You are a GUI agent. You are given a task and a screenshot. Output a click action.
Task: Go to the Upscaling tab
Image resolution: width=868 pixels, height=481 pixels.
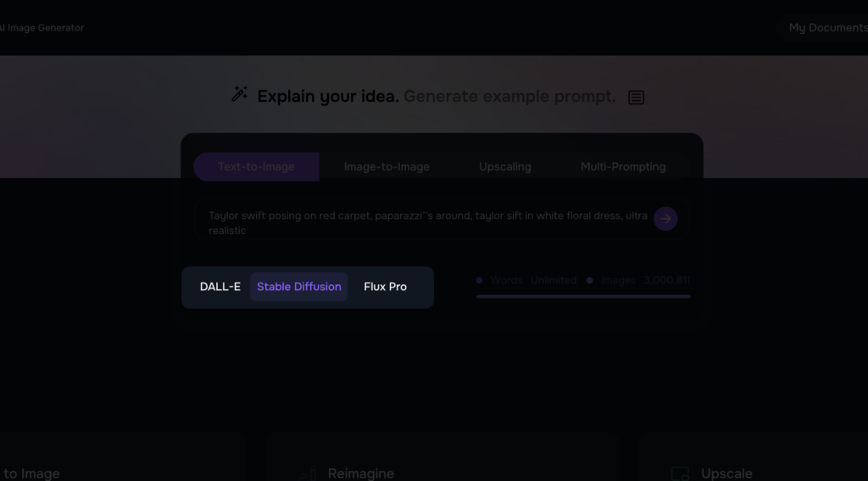505,167
